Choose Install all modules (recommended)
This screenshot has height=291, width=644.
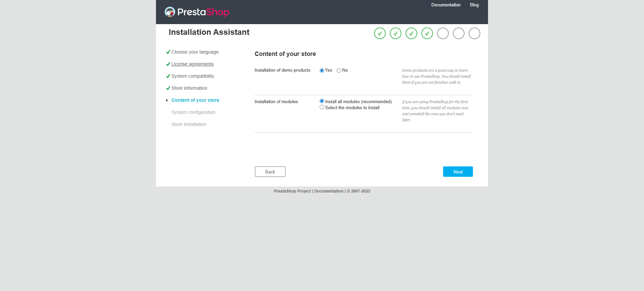coord(322,101)
